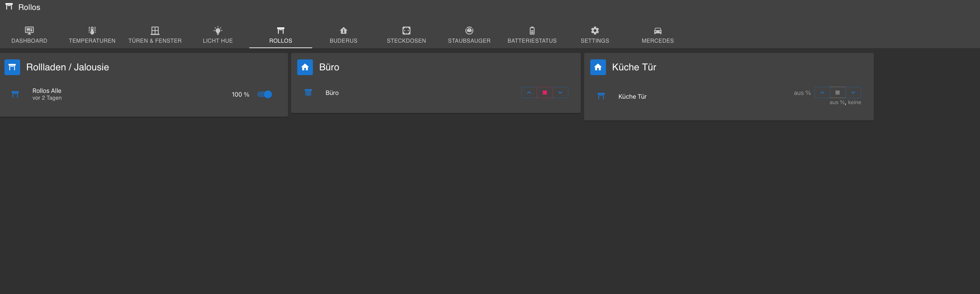Stop the Küche Tür shutter with the grey stop button
The image size is (980, 294).
click(837, 93)
